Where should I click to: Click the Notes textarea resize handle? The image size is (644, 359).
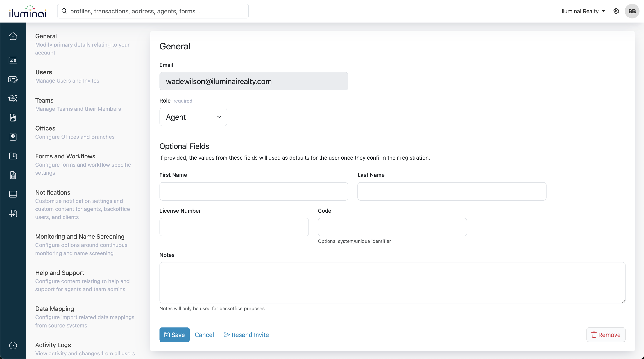[623, 301]
